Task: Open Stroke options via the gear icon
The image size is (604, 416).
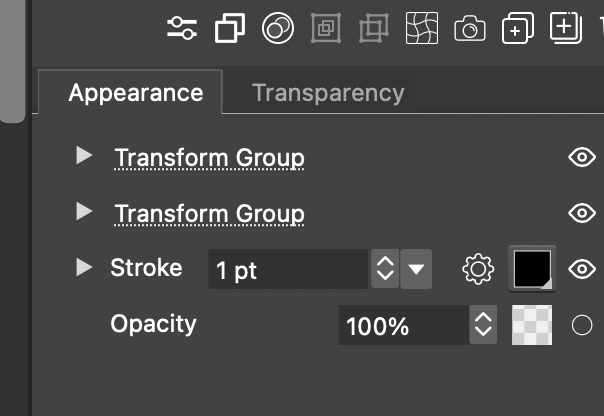Action: coord(479,268)
